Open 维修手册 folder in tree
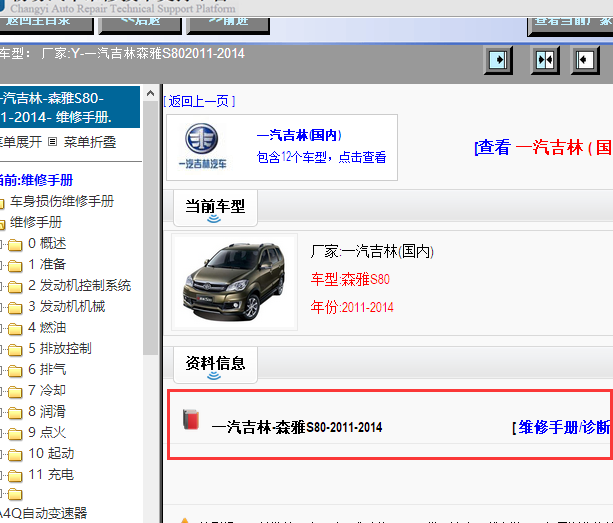The width and height of the screenshot is (613, 523). [x=36, y=222]
